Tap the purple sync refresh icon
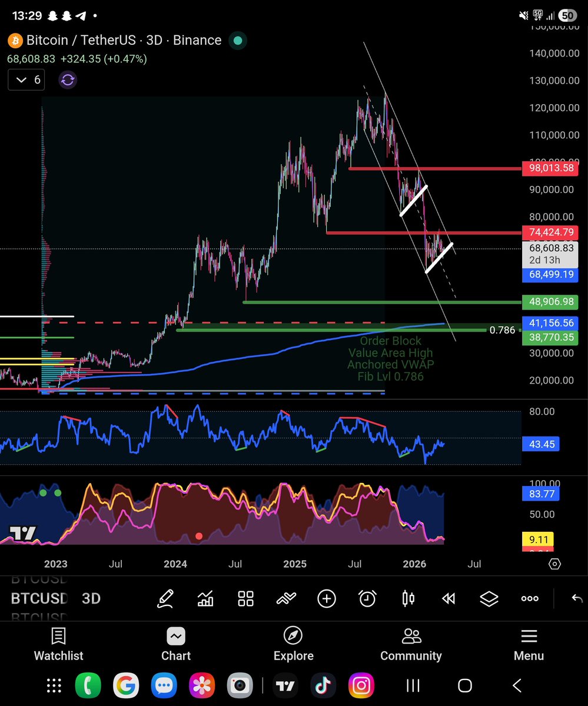Viewport: 588px width, 706px height. 68,79
